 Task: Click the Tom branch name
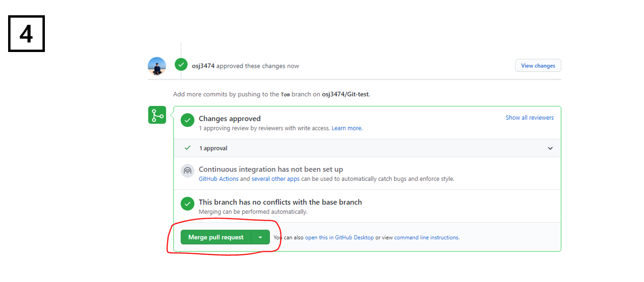285,94
